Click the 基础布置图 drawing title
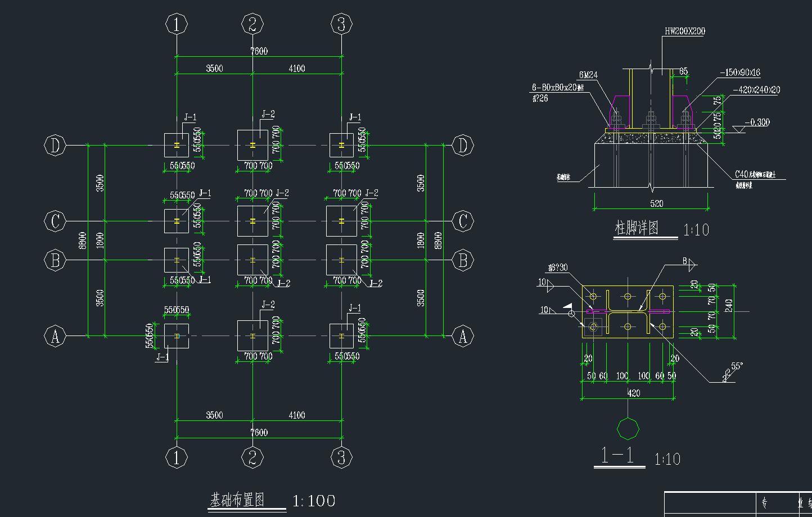 [237, 500]
